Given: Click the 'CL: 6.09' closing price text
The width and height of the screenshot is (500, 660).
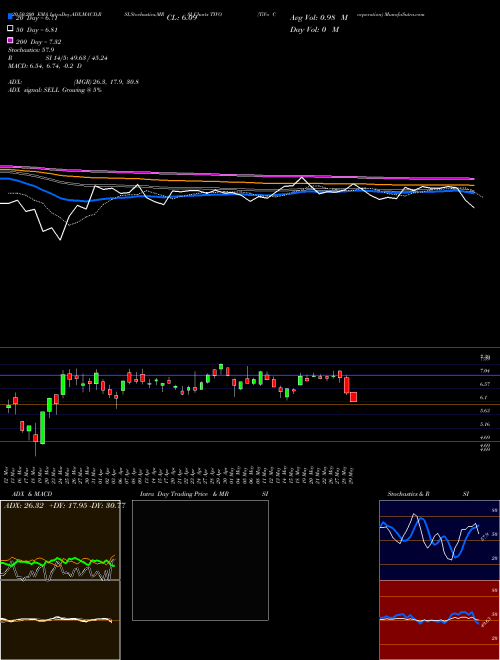Looking at the screenshot, I should coord(182,18).
